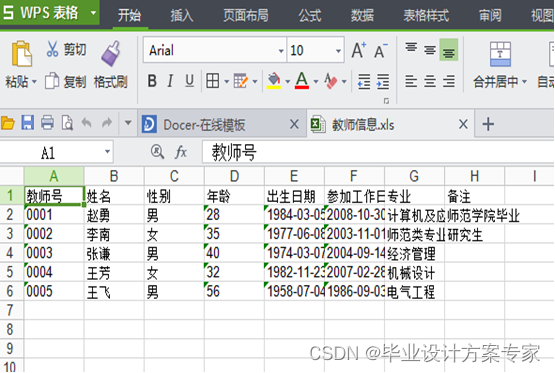Click the table style pencil icon
Image resolution: width=555 pixels, height=373 pixels.
pos(241,81)
